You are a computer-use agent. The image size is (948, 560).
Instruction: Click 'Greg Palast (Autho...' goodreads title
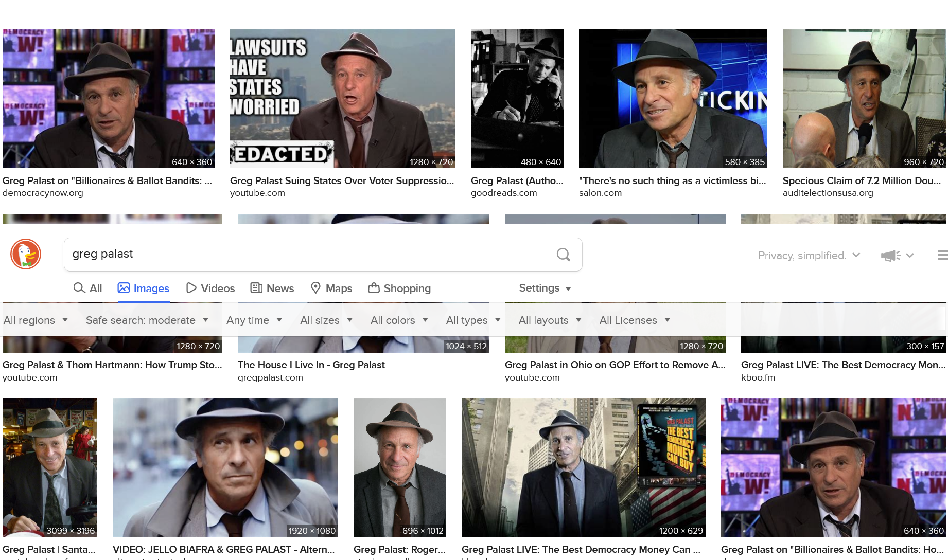517,180
